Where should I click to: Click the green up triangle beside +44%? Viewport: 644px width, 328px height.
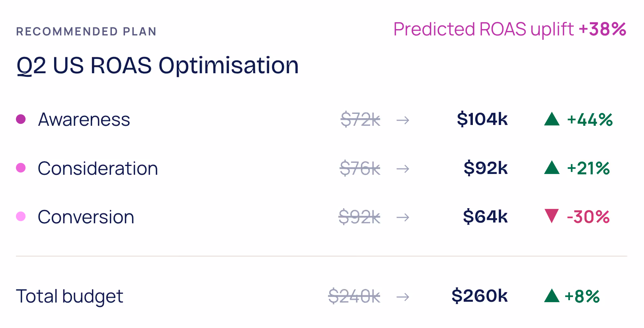coord(552,119)
